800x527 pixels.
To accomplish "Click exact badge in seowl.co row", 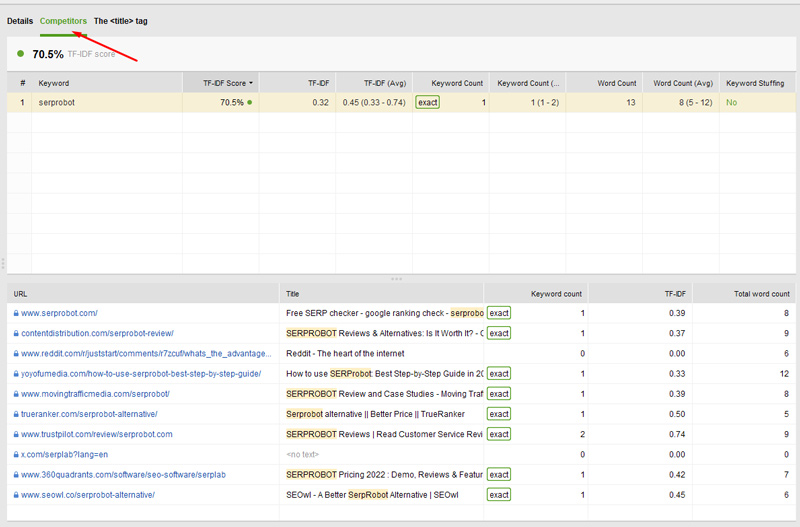I will [x=499, y=495].
